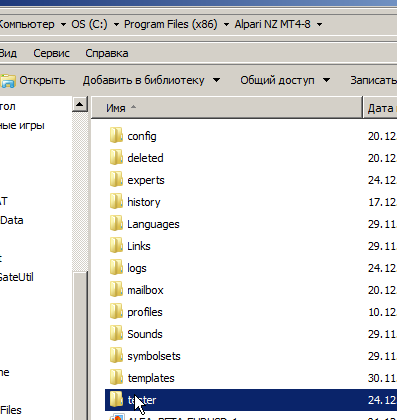Screen dimensions: 397x420
Task: Click the templates folder icon
Action: pyautogui.click(x=116, y=378)
